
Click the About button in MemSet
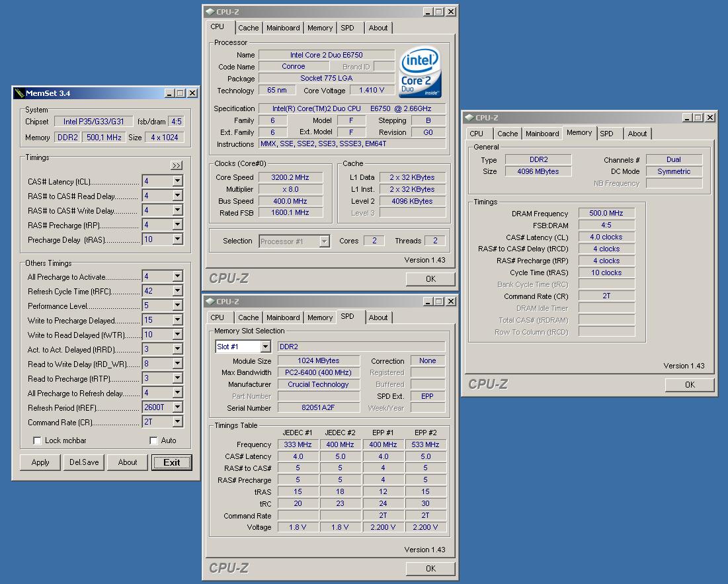[127, 462]
